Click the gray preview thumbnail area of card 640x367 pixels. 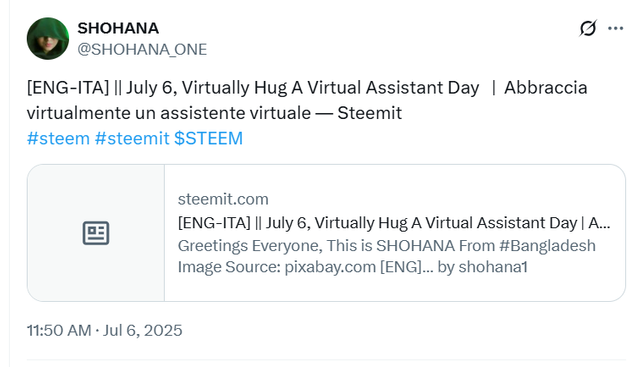[96, 233]
